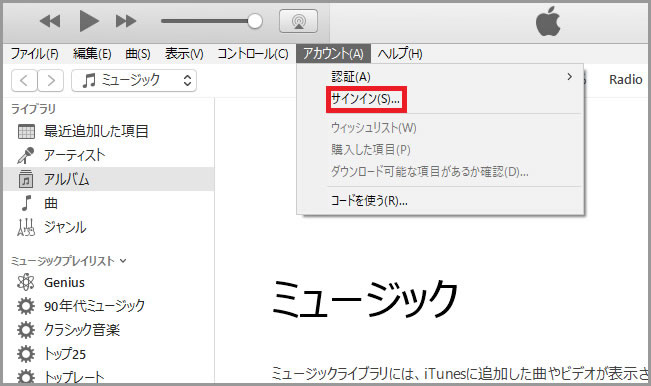
Task: Expand the 認証(A) submenu
Action: [441, 77]
